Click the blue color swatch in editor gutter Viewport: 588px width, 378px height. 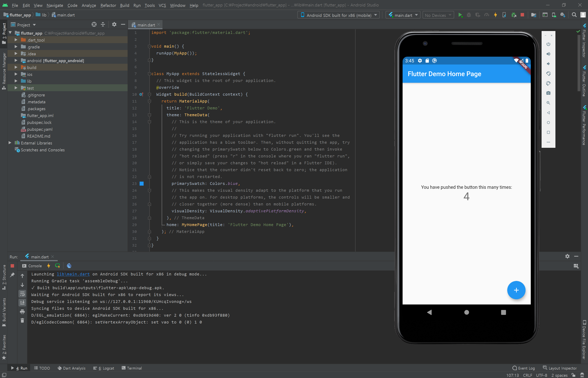pyautogui.click(x=142, y=184)
